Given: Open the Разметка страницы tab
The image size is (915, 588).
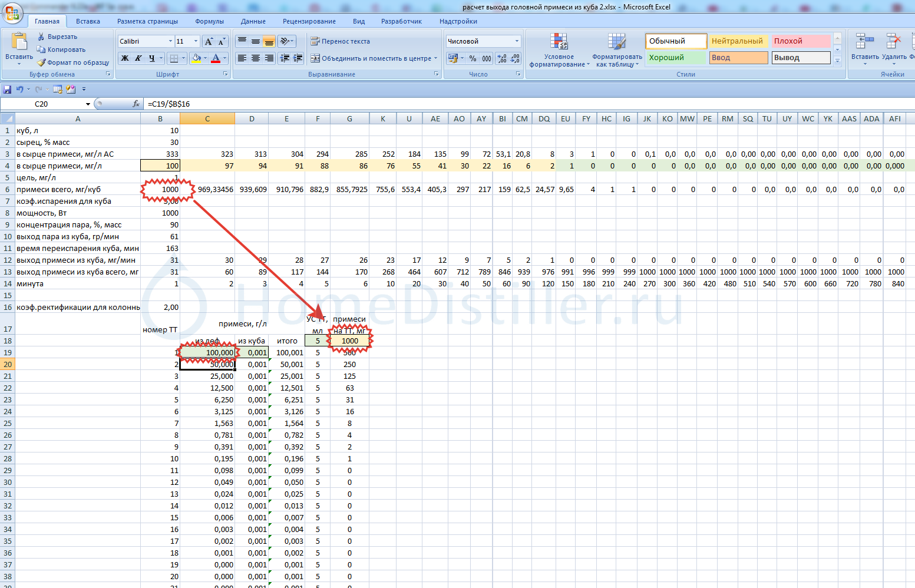Looking at the screenshot, I should point(147,21).
